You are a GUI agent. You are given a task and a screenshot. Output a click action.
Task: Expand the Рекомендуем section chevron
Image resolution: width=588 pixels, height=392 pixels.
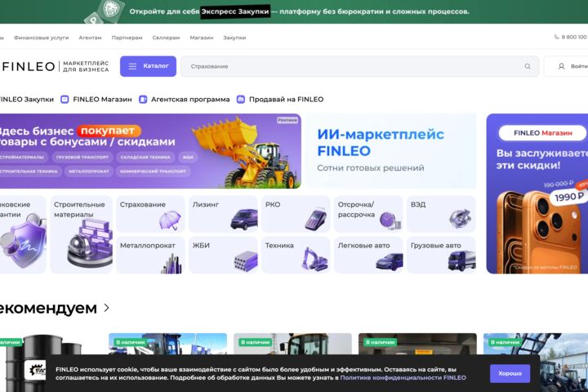(107, 308)
